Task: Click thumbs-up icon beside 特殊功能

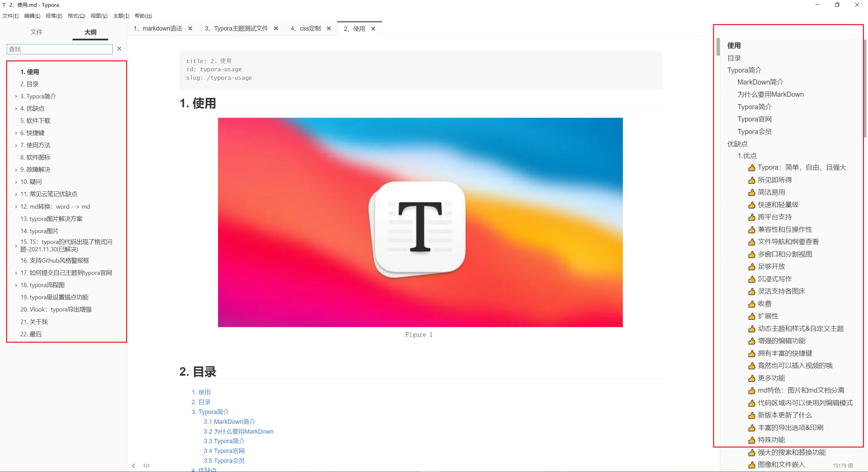Action: pos(752,440)
